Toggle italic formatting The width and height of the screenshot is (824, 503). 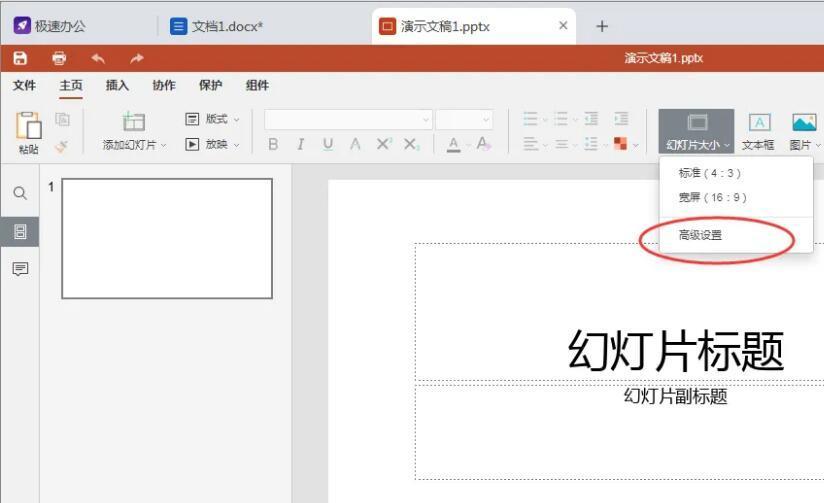pos(300,144)
